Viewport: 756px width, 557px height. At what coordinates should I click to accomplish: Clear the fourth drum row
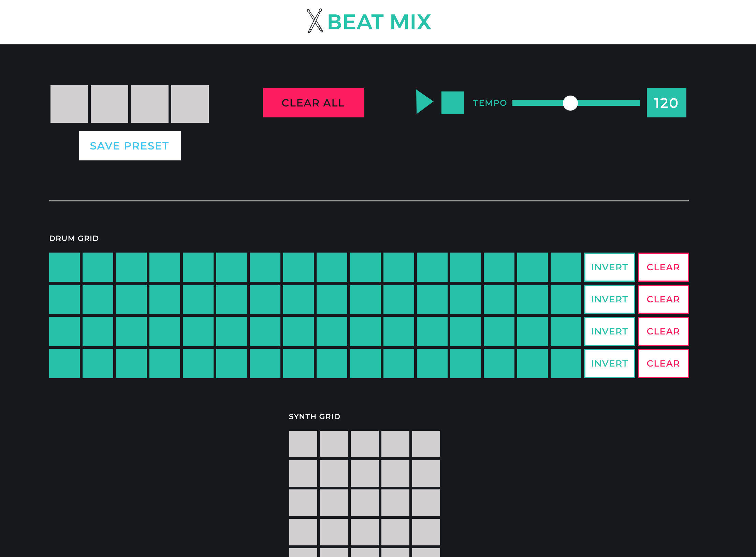coord(663,363)
